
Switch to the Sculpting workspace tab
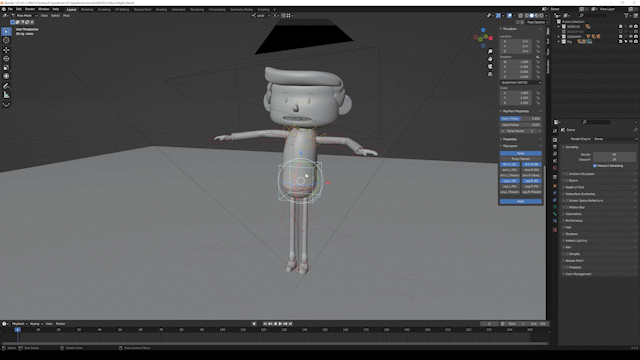(104, 9)
